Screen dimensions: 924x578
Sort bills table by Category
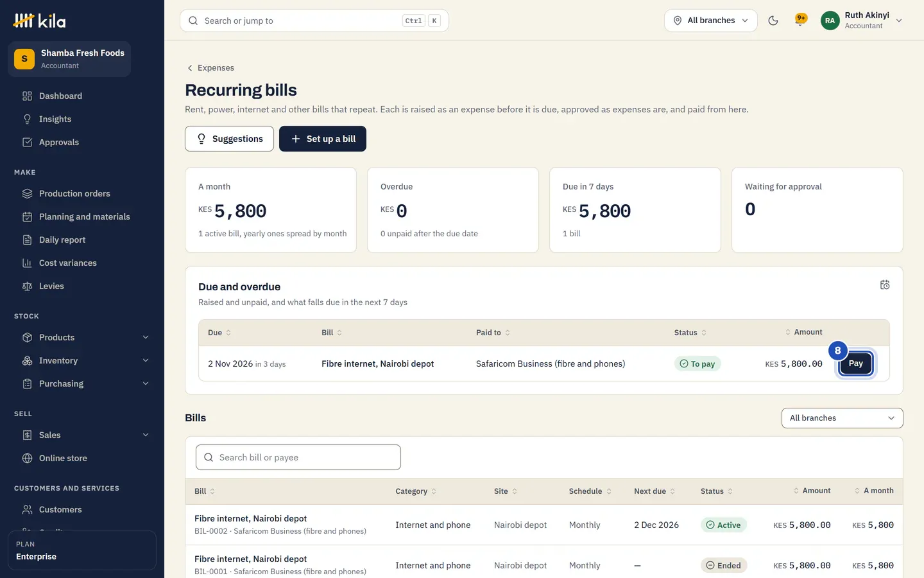[x=416, y=491]
